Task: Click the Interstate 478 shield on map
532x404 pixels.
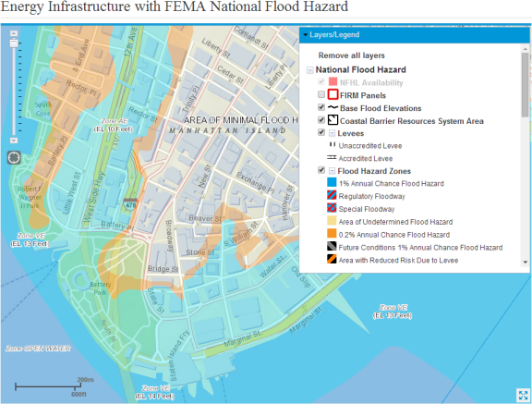Action: 130,203
